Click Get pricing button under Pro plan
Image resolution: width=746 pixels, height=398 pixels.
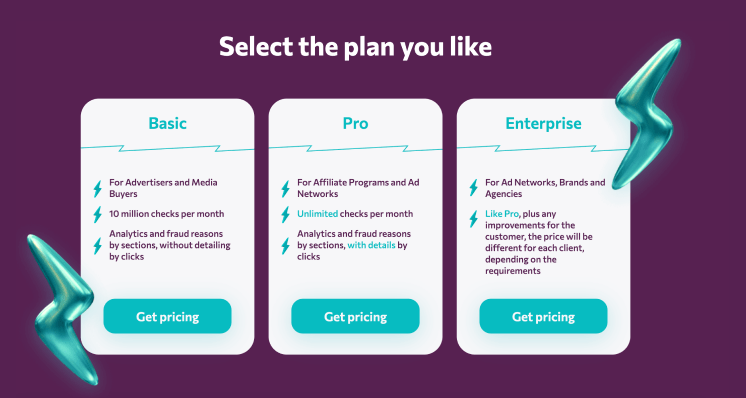(355, 316)
